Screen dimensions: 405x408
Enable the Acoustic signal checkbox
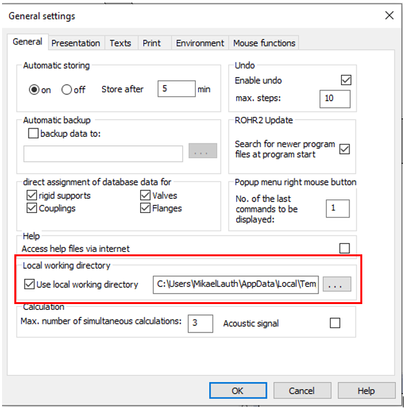(x=335, y=323)
